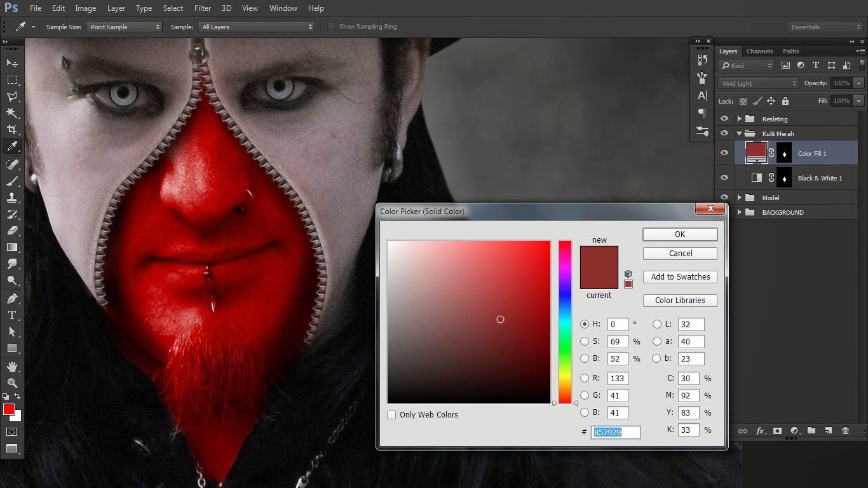This screenshot has height=488, width=868.
Task: Open the Kind filter dropdown
Action: click(x=746, y=65)
